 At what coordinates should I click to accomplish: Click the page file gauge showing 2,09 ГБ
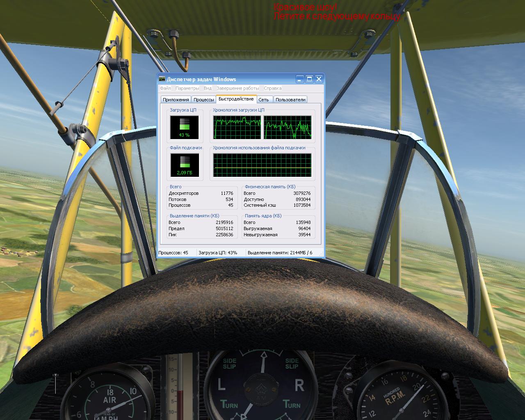(x=184, y=165)
